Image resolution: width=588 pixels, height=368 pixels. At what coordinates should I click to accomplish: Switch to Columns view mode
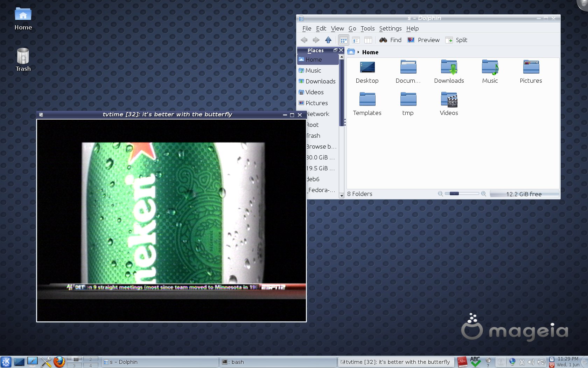coord(368,40)
